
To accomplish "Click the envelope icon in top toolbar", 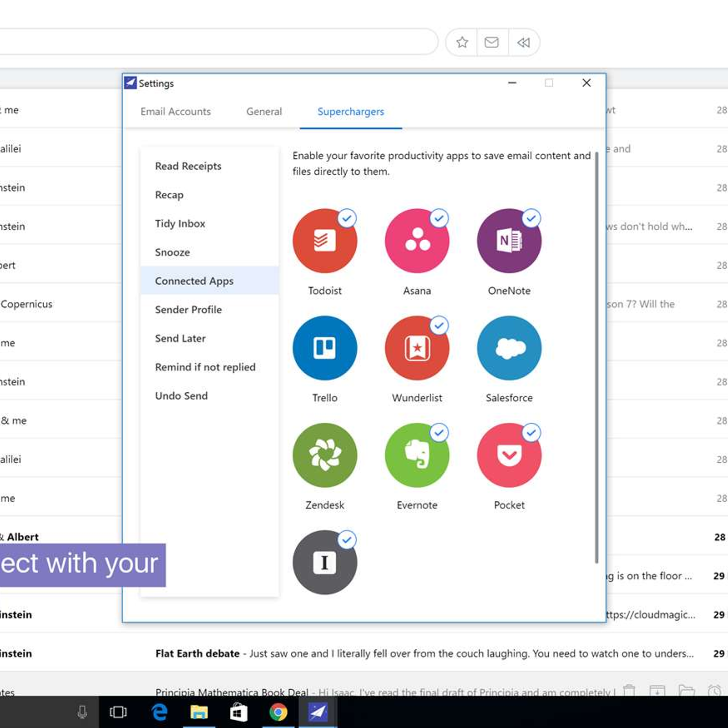I will coord(491,42).
